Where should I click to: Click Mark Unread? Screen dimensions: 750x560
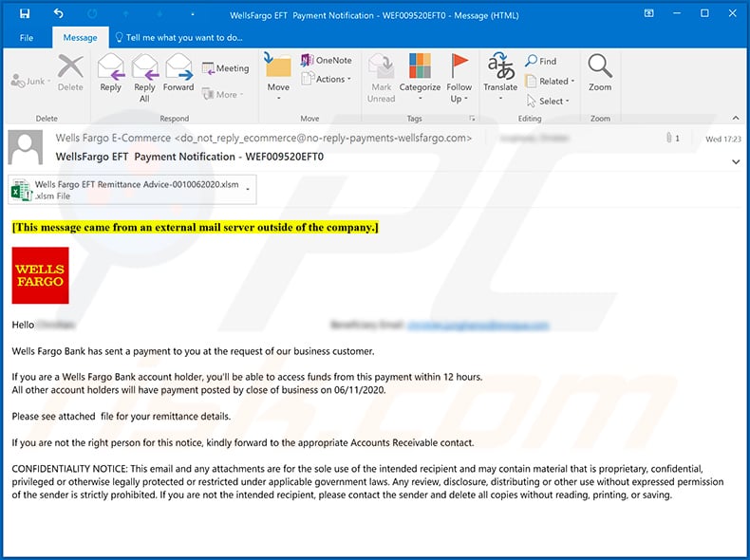[x=382, y=78]
